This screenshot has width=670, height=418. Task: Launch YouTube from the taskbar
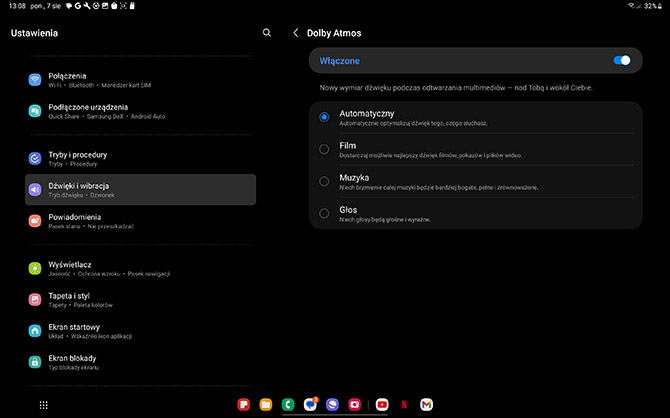click(382, 404)
